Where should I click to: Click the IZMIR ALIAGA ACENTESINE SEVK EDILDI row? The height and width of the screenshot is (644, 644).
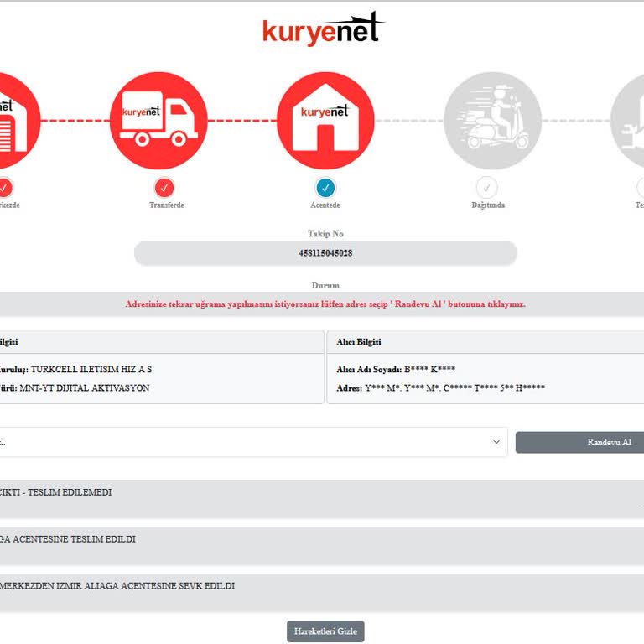[322, 593]
